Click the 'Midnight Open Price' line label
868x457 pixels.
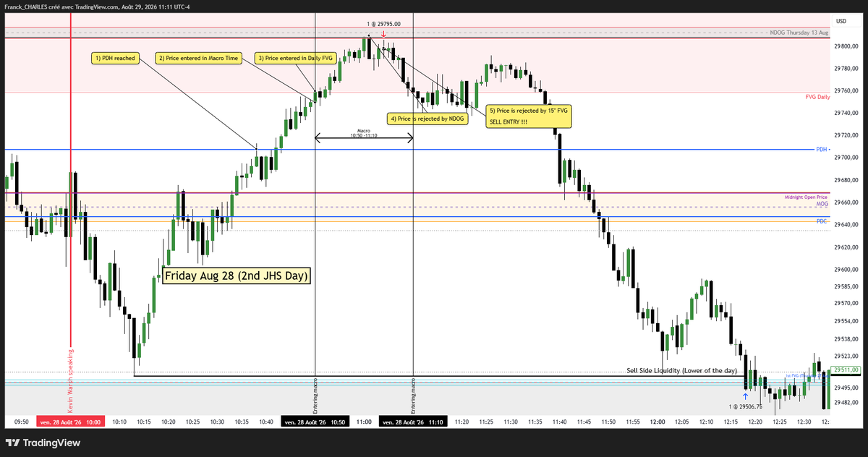[x=806, y=197]
